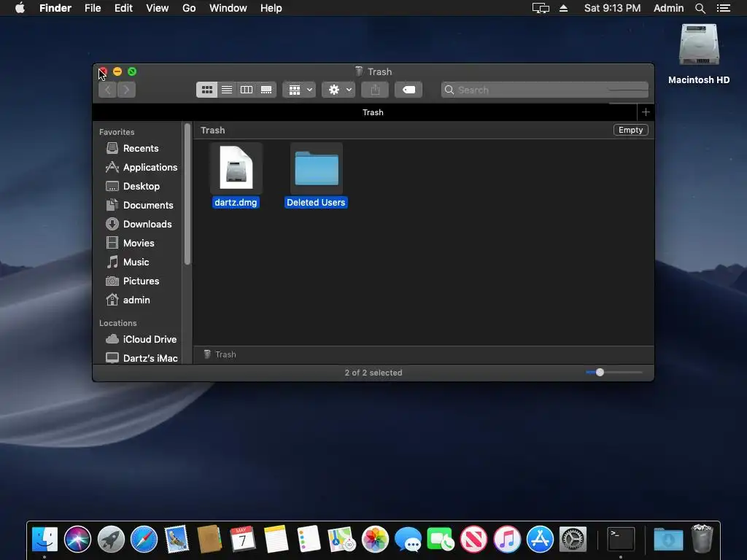Open Maps from the Dock
This screenshot has width=747, height=560.
coord(341,539)
